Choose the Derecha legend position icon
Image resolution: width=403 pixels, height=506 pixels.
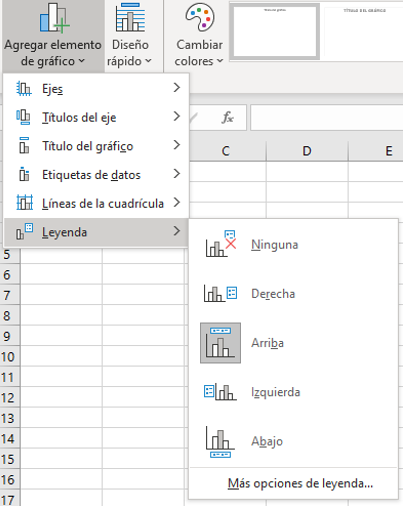(220, 294)
